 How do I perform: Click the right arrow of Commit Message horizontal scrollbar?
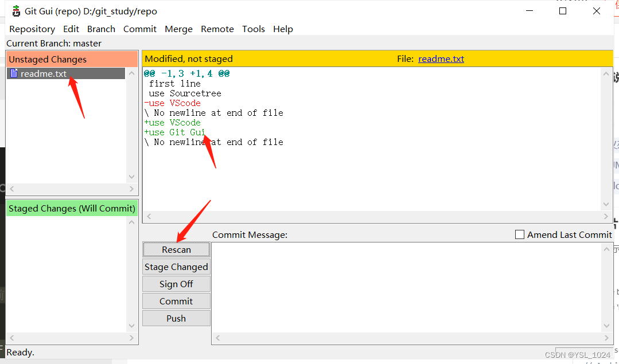tap(607, 338)
